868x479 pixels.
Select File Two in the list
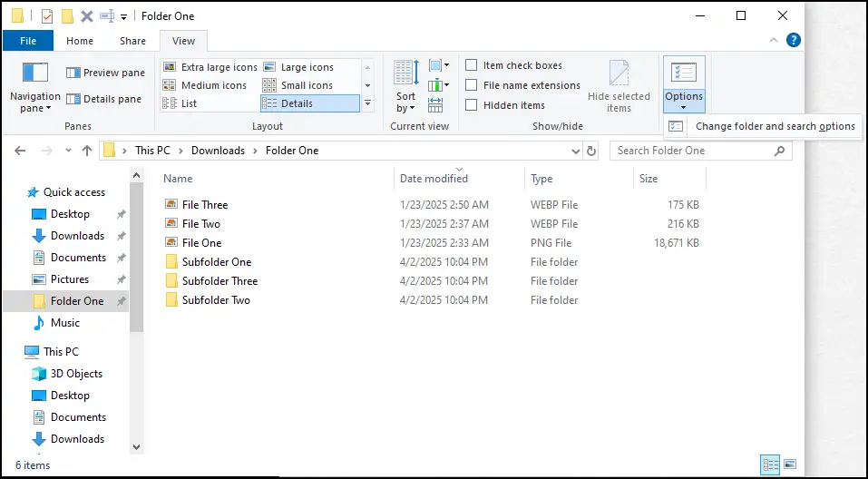pos(201,224)
